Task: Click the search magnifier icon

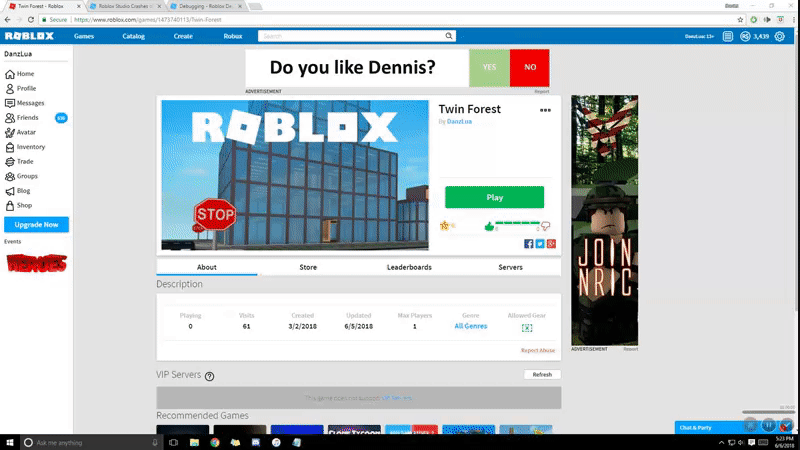Action: click(448, 36)
